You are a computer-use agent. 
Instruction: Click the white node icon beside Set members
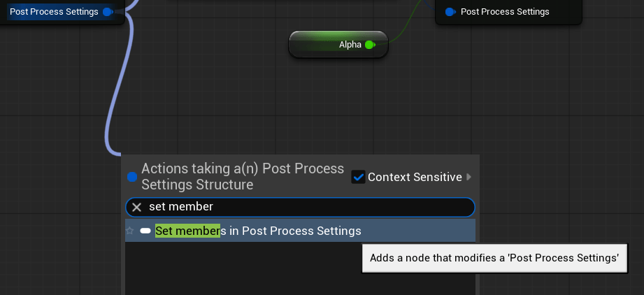[145, 231]
